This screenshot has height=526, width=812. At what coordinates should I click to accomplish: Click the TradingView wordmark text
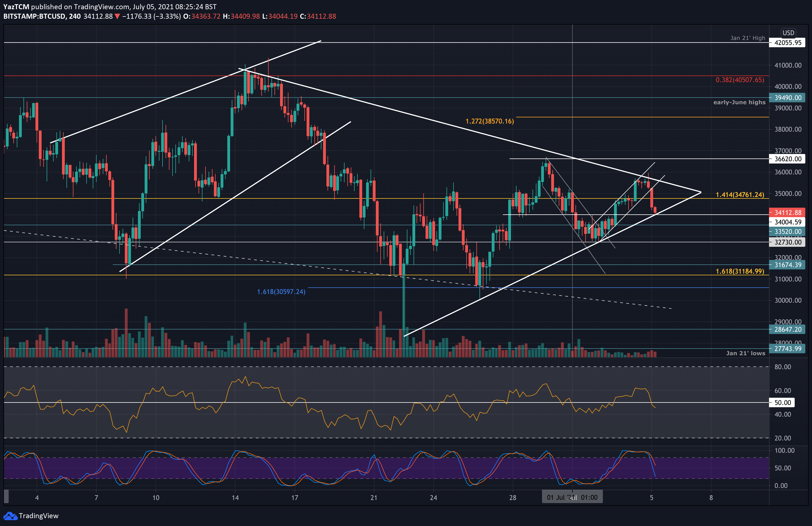(x=39, y=516)
